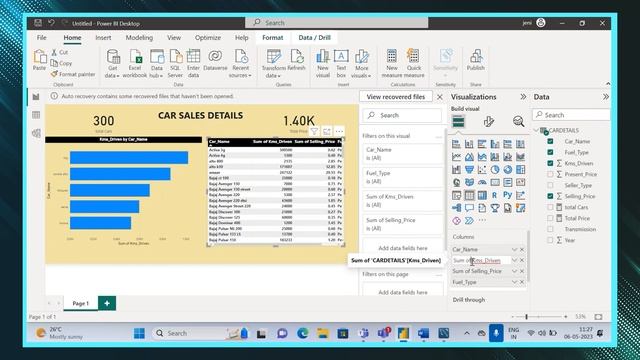Click Focus mode icon on table visual
640x360 pixels.
[327, 131]
